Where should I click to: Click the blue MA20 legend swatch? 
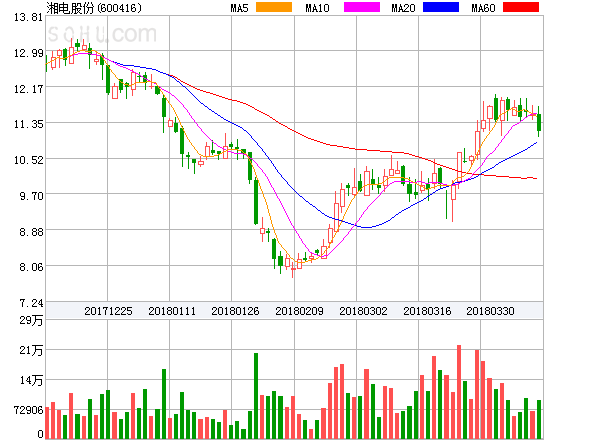pos(441,7)
